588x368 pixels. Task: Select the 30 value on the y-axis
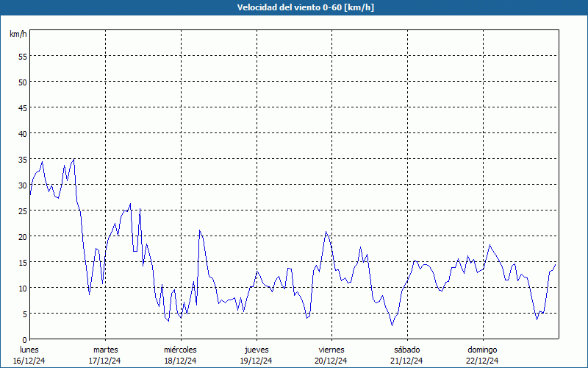[23, 185]
